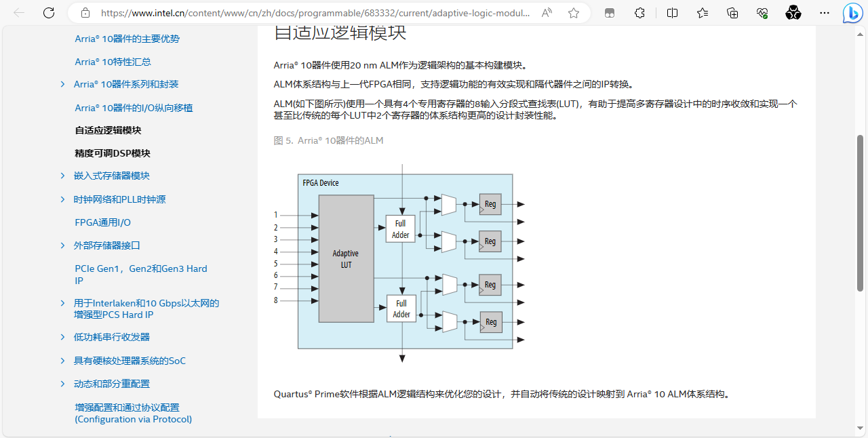The width and height of the screenshot is (868, 438).
Task: Enter split screen mode
Action: 672,12
